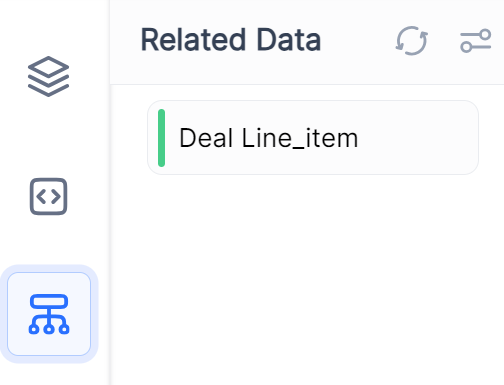Open Related Data filter sliders settings
This screenshot has width=504, height=385.
[x=476, y=41]
